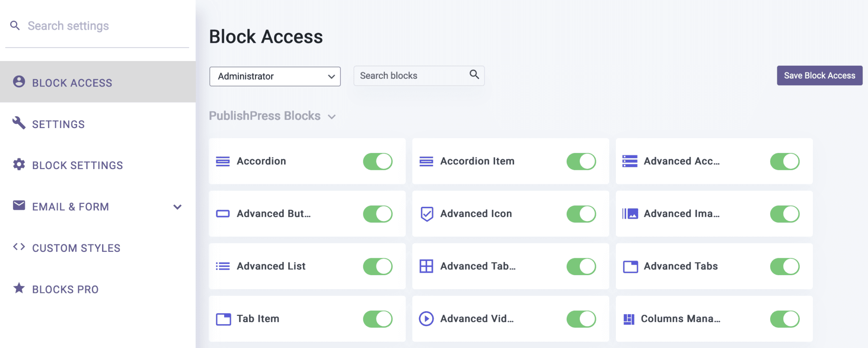Click the Accordion Item block icon
This screenshot has height=348, width=868.
[426, 161]
